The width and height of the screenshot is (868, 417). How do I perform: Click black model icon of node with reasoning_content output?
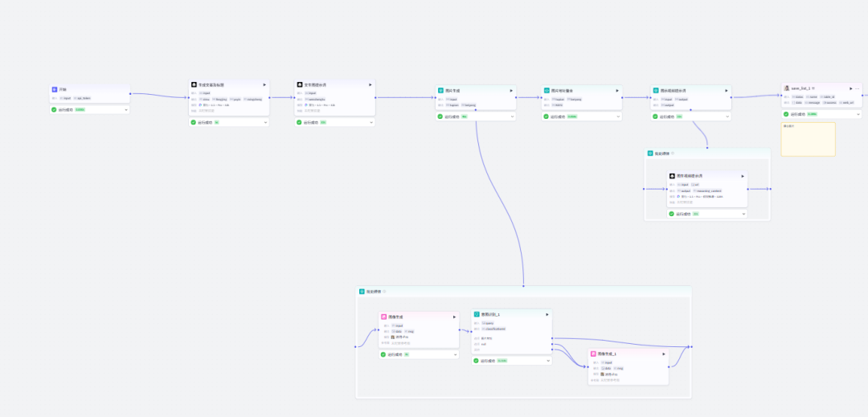tap(672, 176)
